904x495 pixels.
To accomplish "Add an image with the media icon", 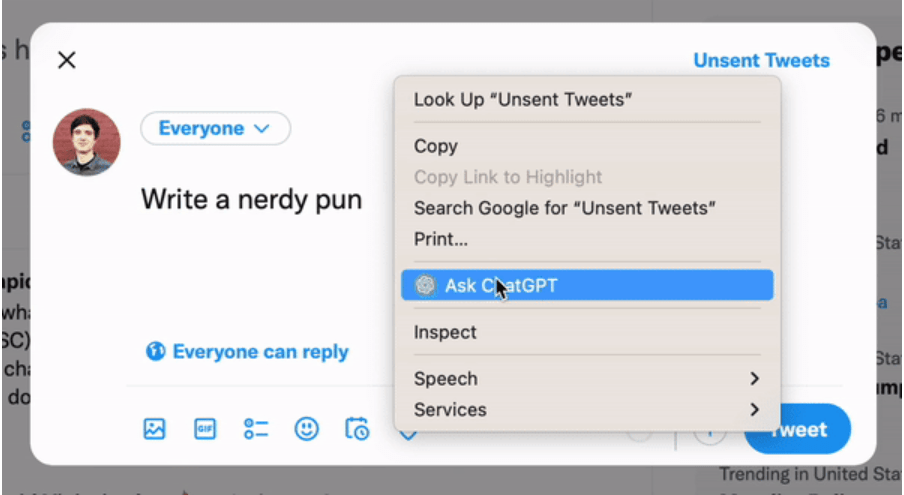I will (x=154, y=429).
